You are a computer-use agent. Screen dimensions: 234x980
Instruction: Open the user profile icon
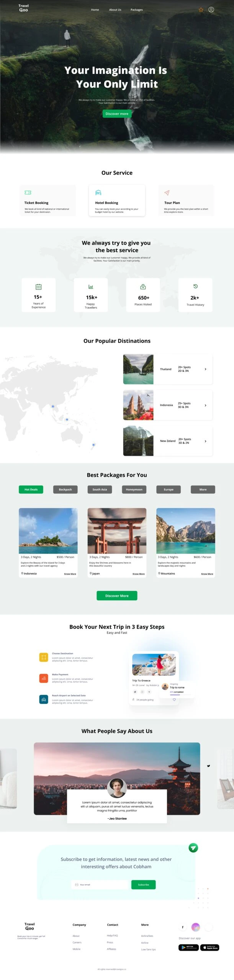pyautogui.click(x=211, y=10)
